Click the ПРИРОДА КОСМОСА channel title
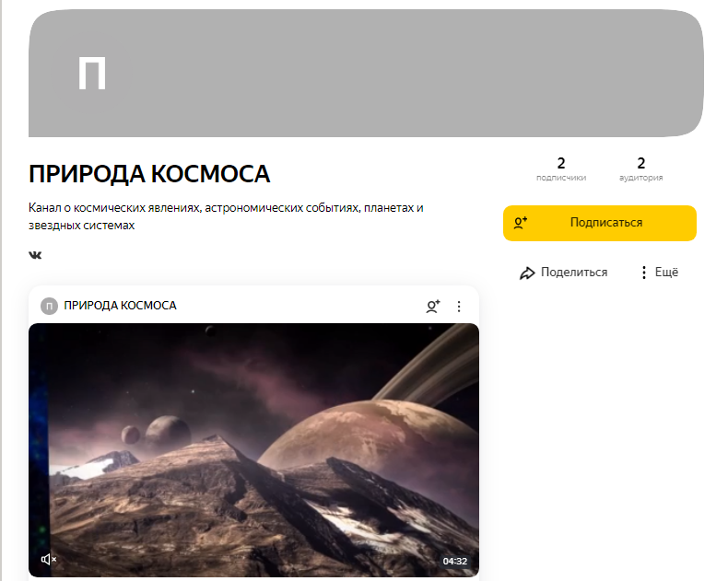 (x=149, y=174)
